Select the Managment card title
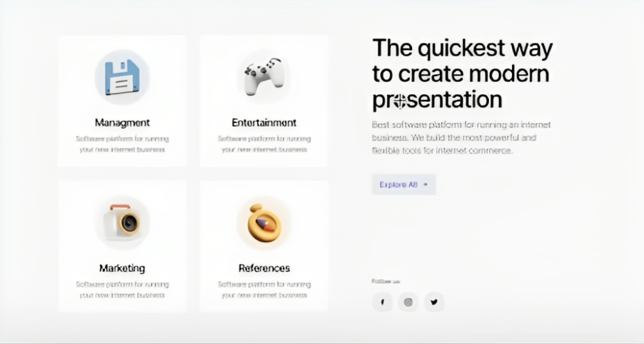 [122, 123]
